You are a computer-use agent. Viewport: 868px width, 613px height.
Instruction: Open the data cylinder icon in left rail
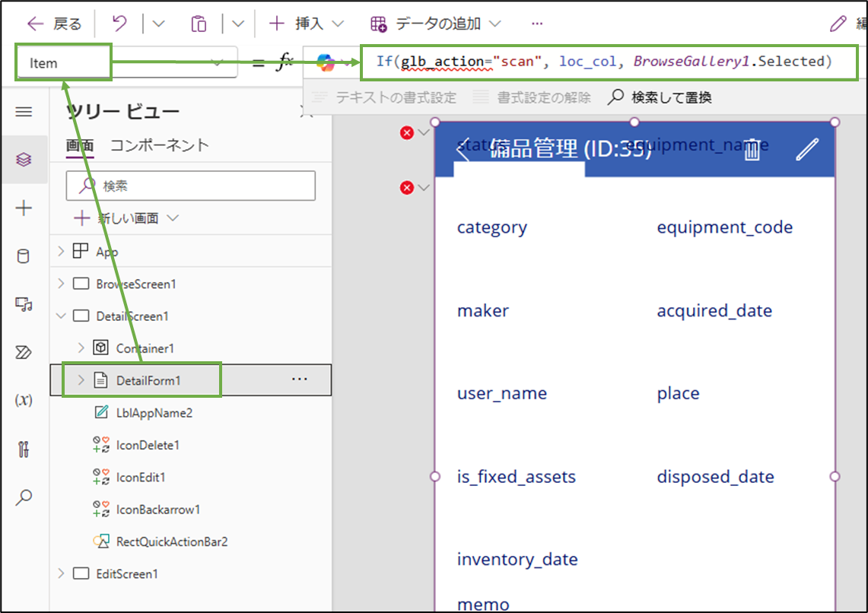[x=24, y=256]
